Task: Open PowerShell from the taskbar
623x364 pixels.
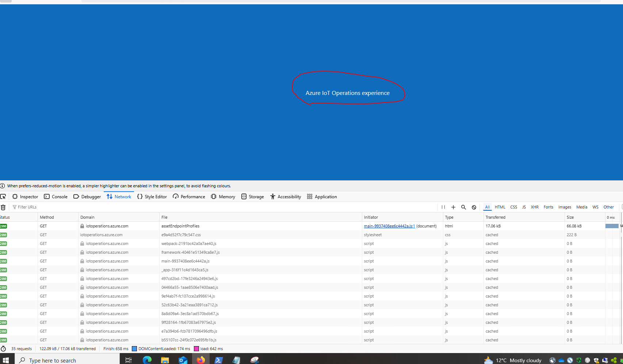Action: coord(218,360)
